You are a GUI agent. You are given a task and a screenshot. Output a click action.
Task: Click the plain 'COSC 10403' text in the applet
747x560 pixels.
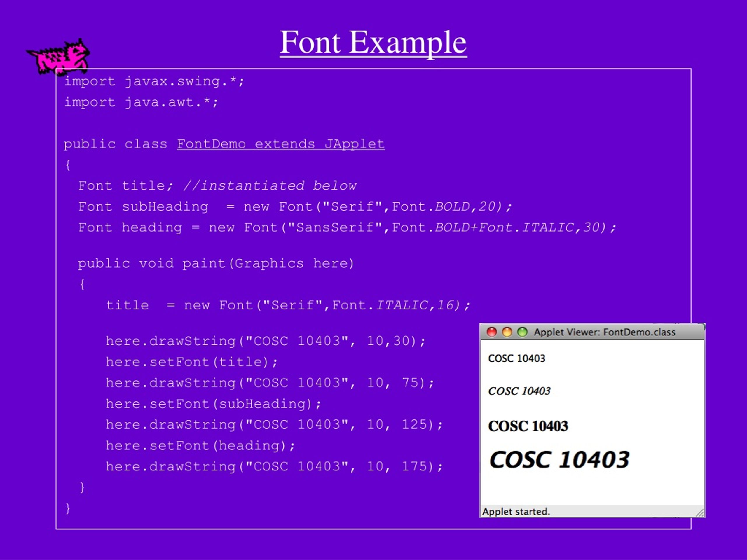(517, 358)
